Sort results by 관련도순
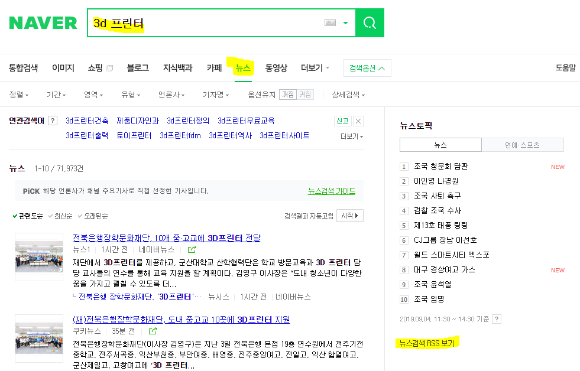The image size is (580, 371). (x=28, y=216)
